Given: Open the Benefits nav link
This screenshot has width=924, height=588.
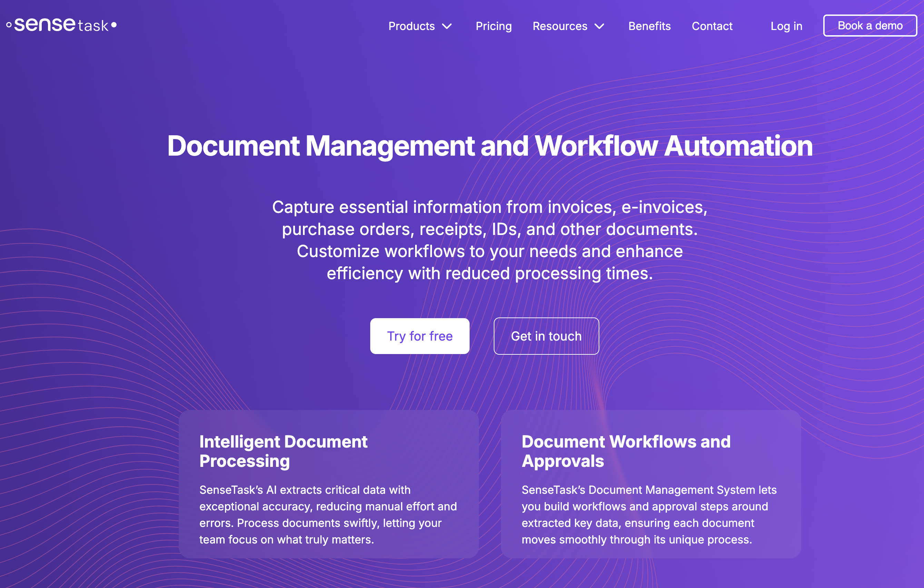Looking at the screenshot, I should [x=649, y=26].
